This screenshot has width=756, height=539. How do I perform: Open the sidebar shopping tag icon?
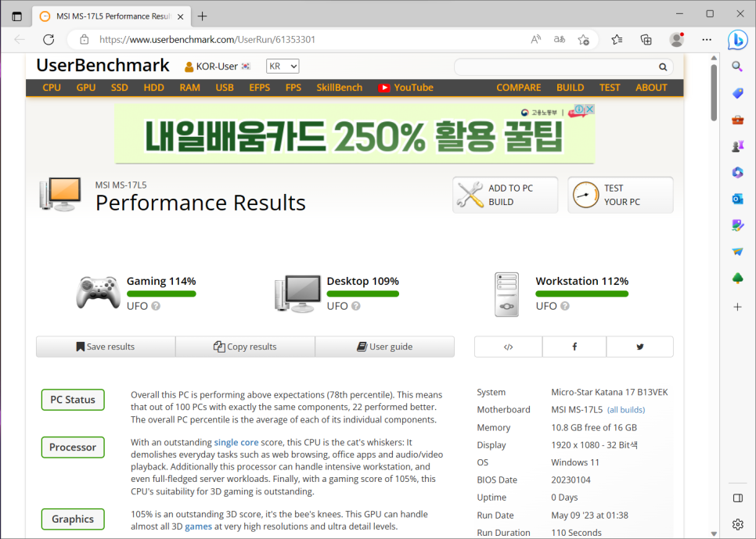(738, 93)
